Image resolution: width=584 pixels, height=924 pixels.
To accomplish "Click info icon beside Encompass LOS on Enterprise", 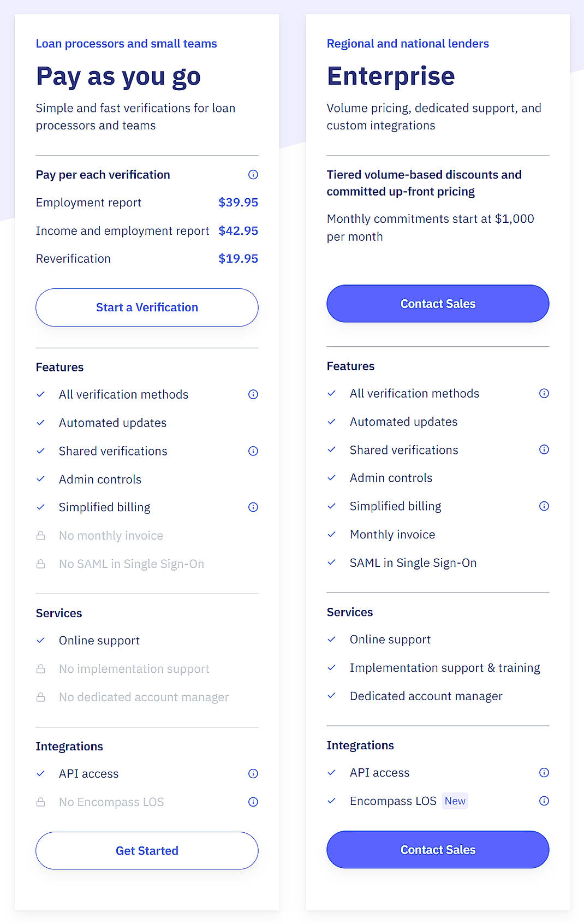I will pos(544,801).
